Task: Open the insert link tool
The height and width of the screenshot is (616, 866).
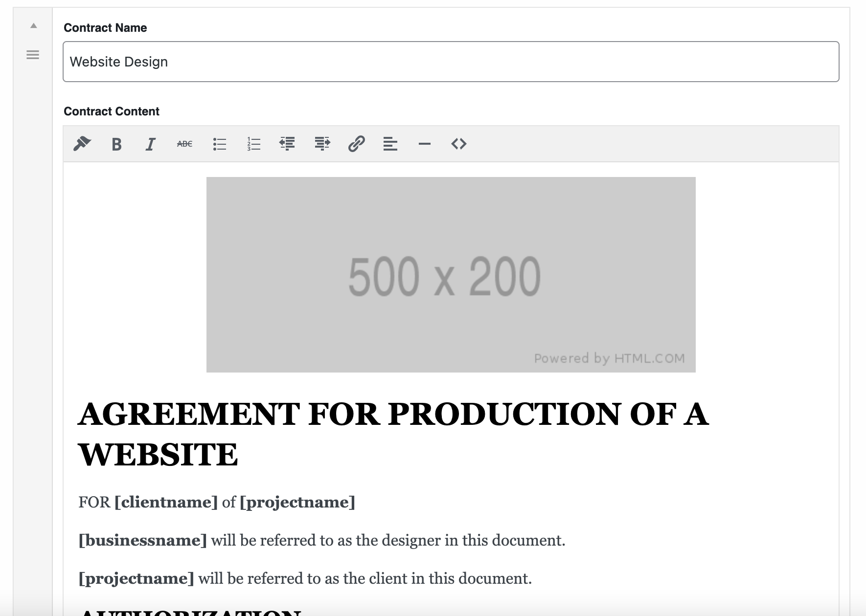Action: coord(356,144)
